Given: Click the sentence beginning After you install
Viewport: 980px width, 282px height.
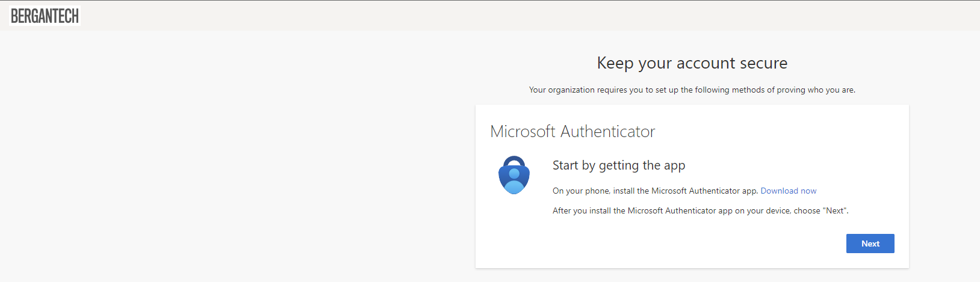Looking at the screenshot, I should click(701, 210).
